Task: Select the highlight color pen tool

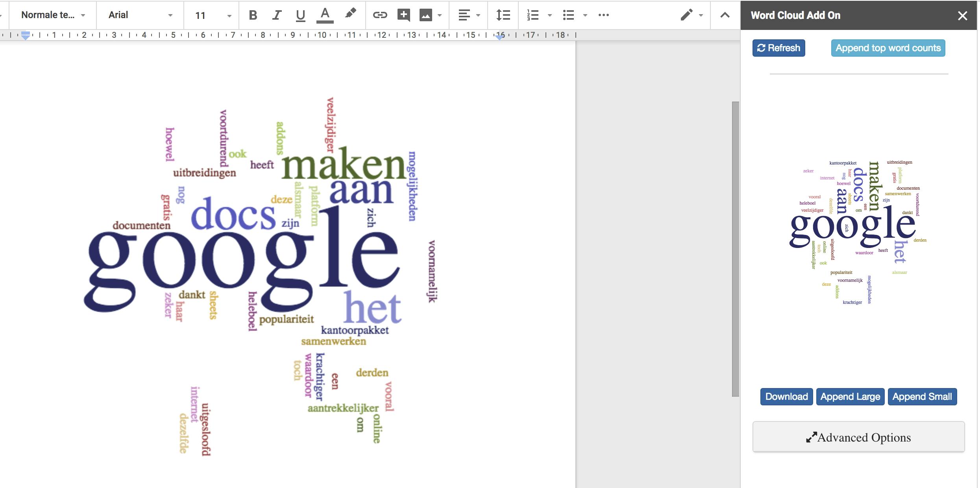Action: point(350,14)
